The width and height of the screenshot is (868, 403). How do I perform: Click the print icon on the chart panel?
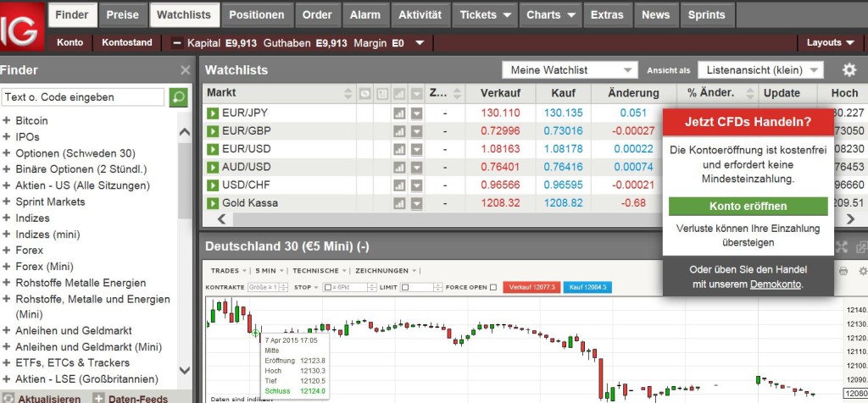(843, 271)
